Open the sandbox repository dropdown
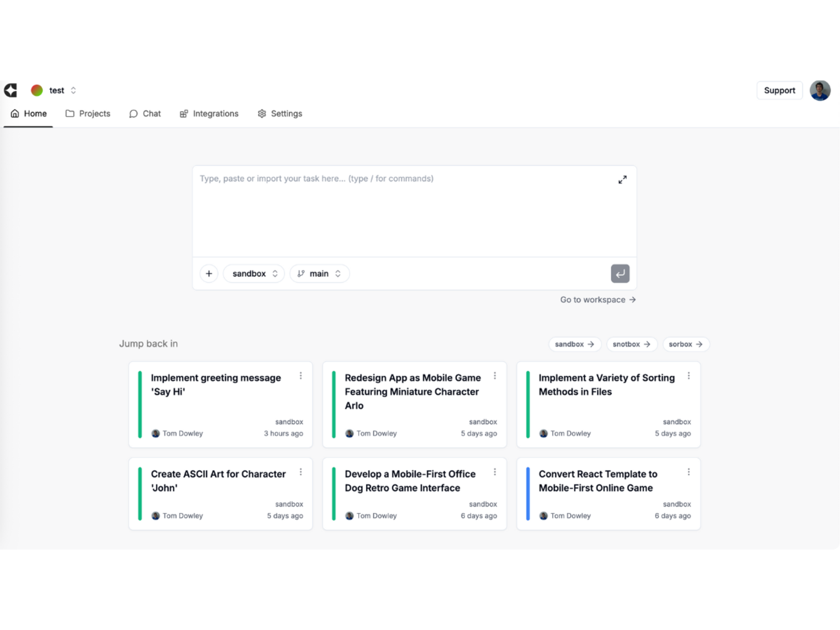The height and width of the screenshot is (630, 840). [x=254, y=273]
